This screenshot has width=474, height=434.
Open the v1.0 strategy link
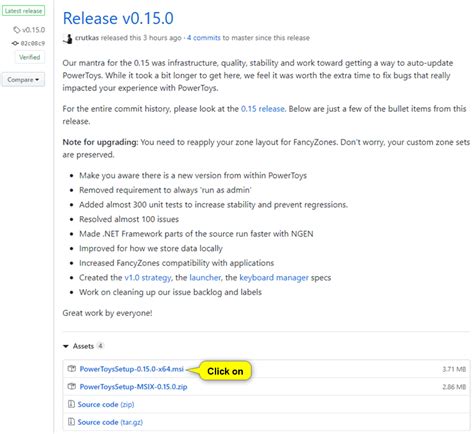click(148, 278)
